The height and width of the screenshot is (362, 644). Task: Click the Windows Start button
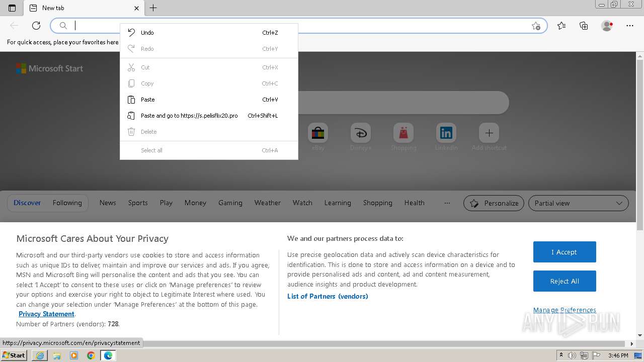point(14,355)
